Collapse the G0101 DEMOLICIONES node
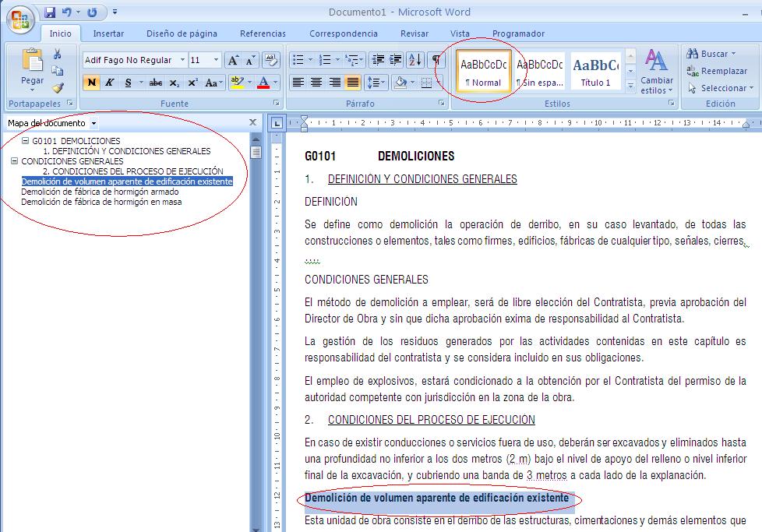 [25, 140]
